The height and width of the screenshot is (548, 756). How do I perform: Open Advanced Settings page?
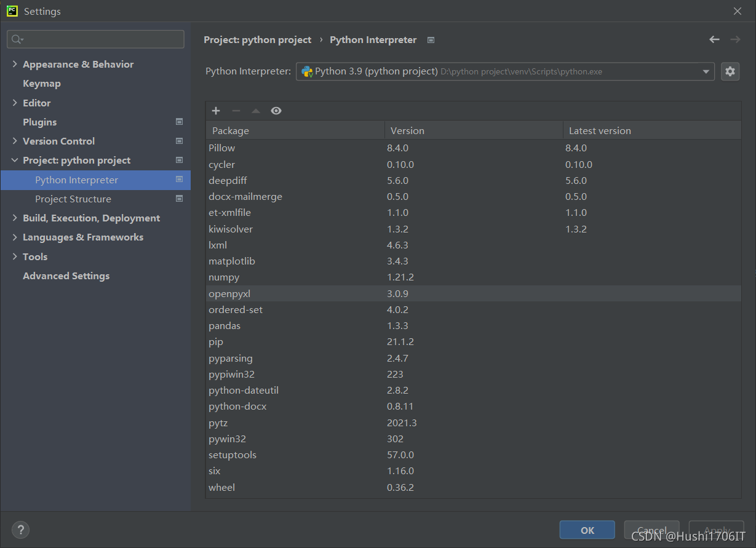[66, 276]
